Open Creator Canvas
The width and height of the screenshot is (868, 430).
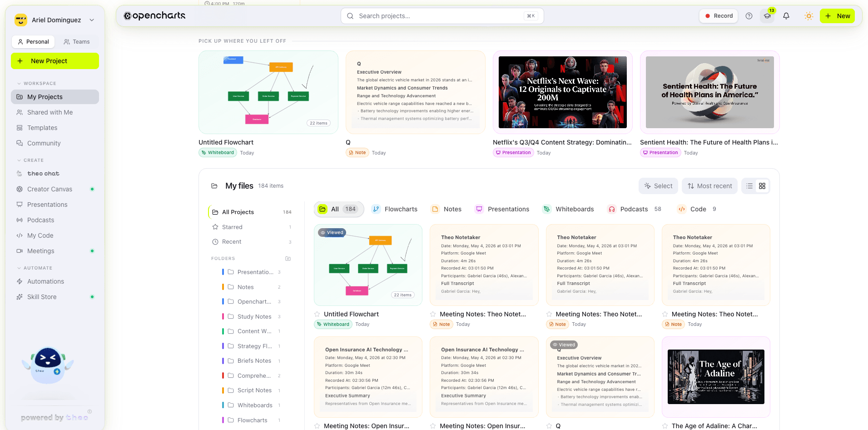pyautogui.click(x=55, y=189)
